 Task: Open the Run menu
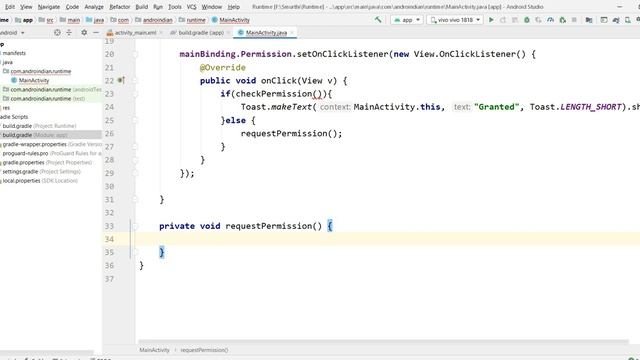pos(158,7)
